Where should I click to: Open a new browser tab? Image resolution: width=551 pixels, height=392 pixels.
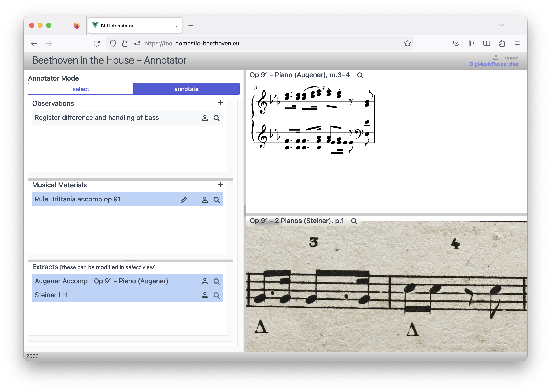pyautogui.click(x=191, y=26)
